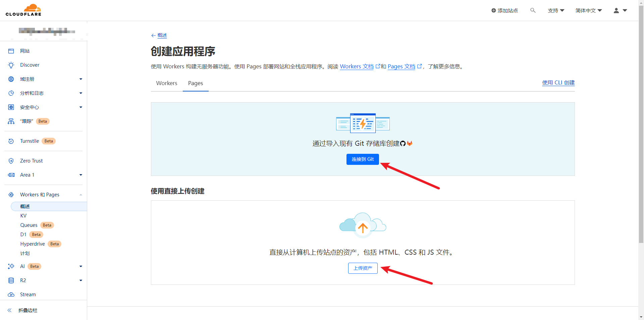Switch to the Workers tab
This screenshot has width=644, height=320.
(167, 83)
